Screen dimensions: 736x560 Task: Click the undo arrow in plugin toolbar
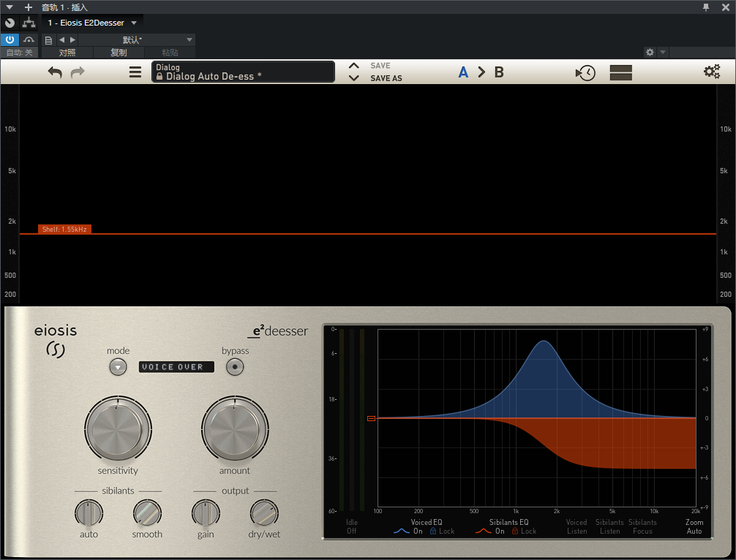pos(55,72)
